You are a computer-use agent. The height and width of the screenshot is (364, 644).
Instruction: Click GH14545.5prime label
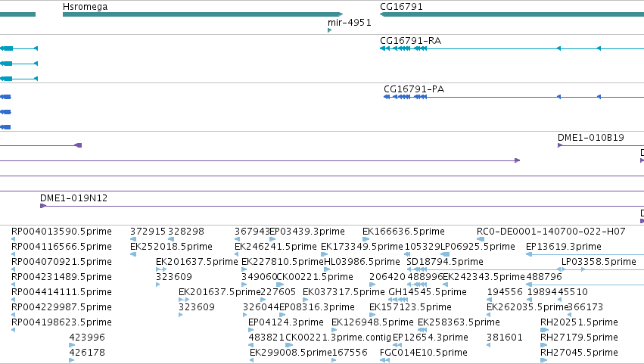coord(428,292)
